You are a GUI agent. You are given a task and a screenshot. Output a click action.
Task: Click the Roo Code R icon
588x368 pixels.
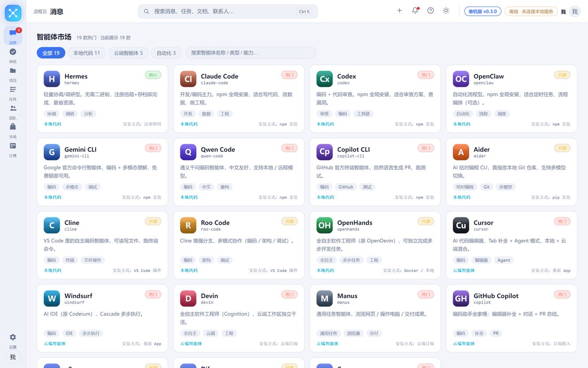pos(188,225)
